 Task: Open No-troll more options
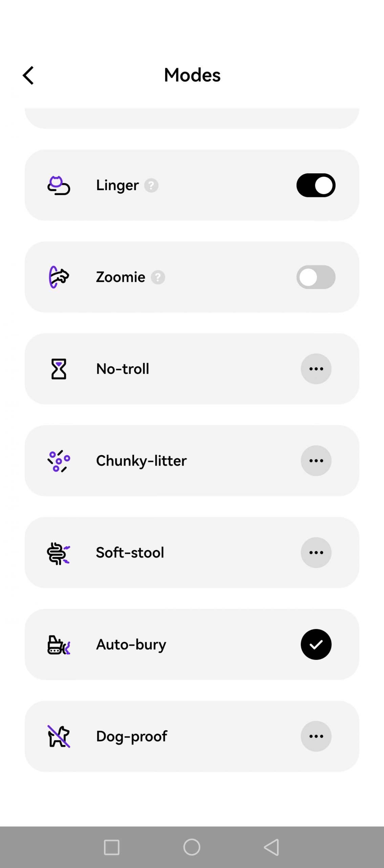pos(316,369)
